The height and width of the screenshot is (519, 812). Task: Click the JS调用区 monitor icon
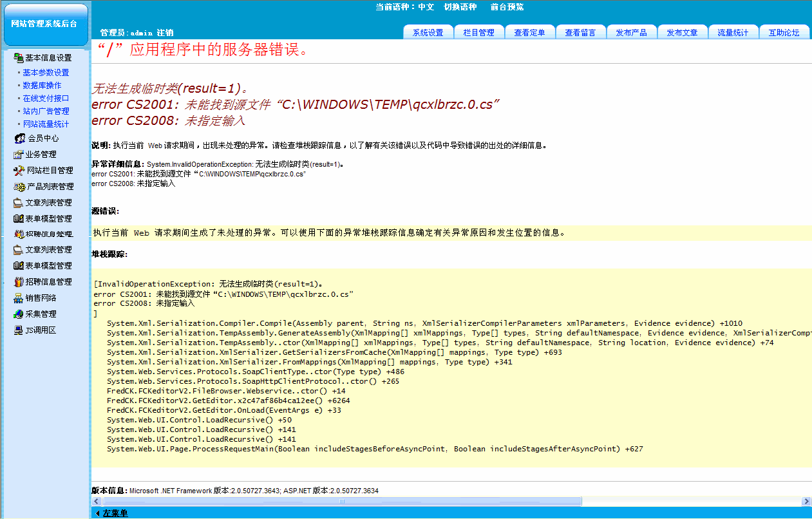[18, 330]
